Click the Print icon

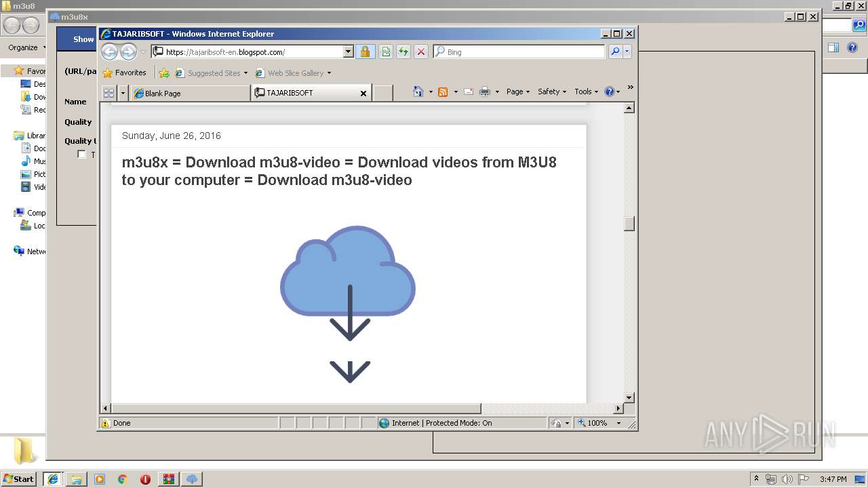[x=485, y=91]
